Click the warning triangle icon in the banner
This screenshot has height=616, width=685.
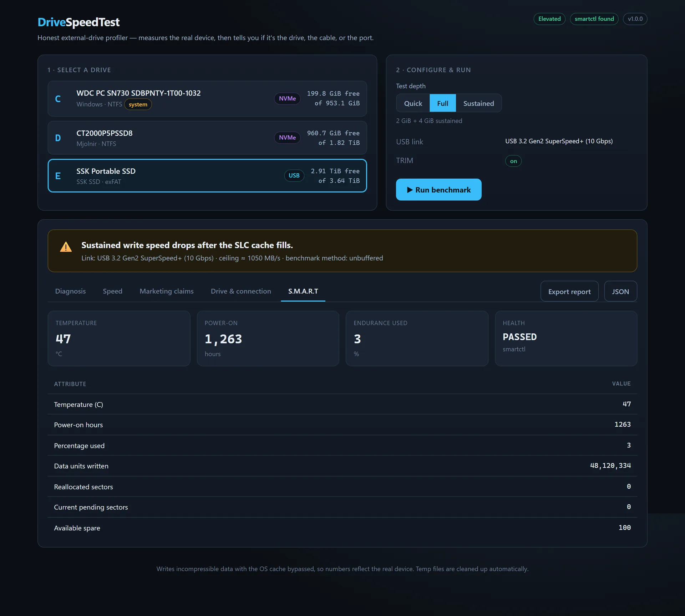[x=66, y=247]
